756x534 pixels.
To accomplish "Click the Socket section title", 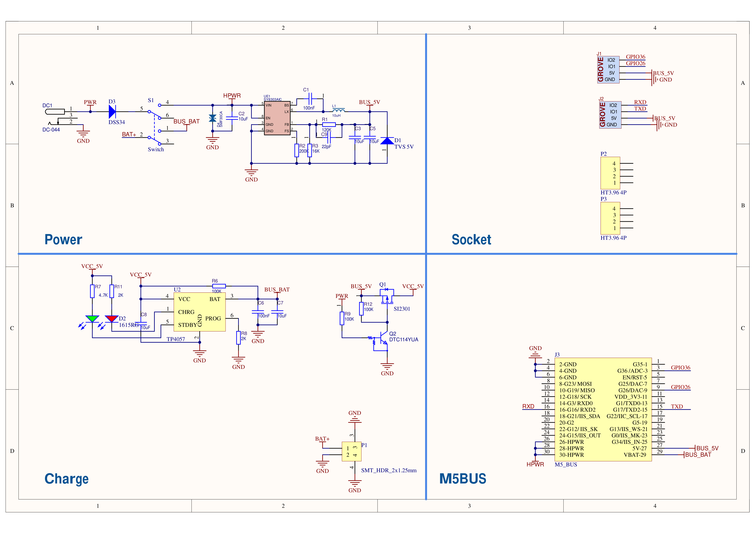I will pos(471,239).
